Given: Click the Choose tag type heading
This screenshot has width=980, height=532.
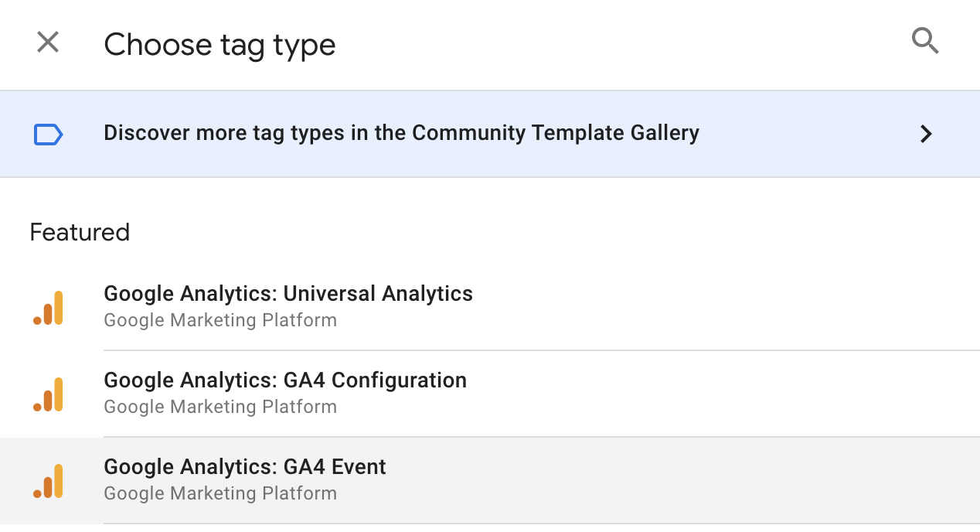Looking at the screenshot, I should 219,45.
